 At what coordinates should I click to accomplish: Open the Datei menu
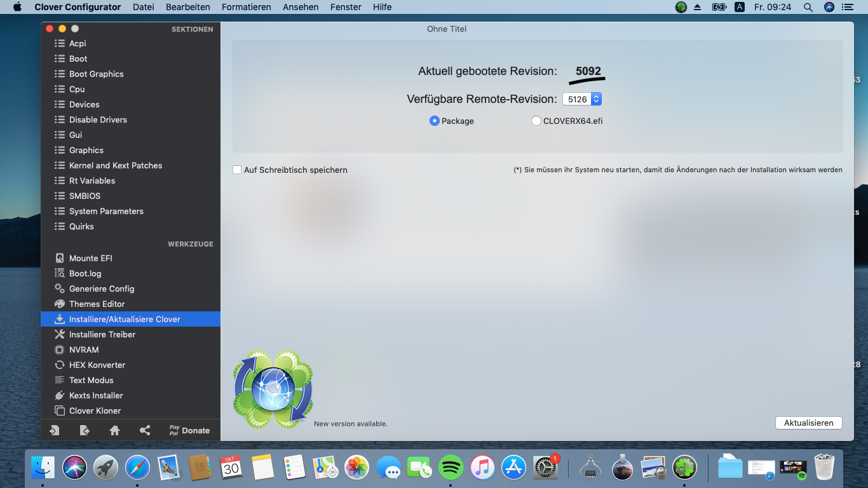click(144, 7)
